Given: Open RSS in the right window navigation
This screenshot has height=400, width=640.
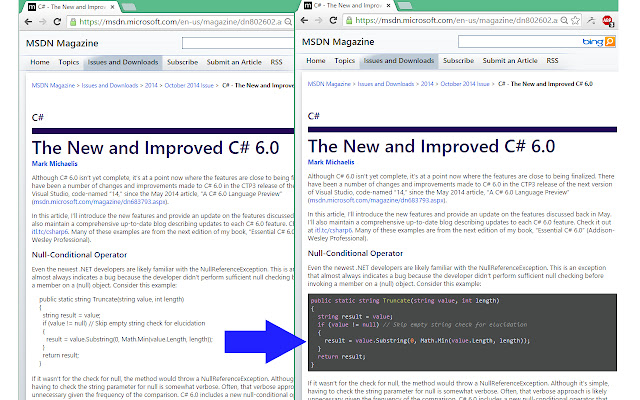Looking at the screenshot, I should [552, 61].
